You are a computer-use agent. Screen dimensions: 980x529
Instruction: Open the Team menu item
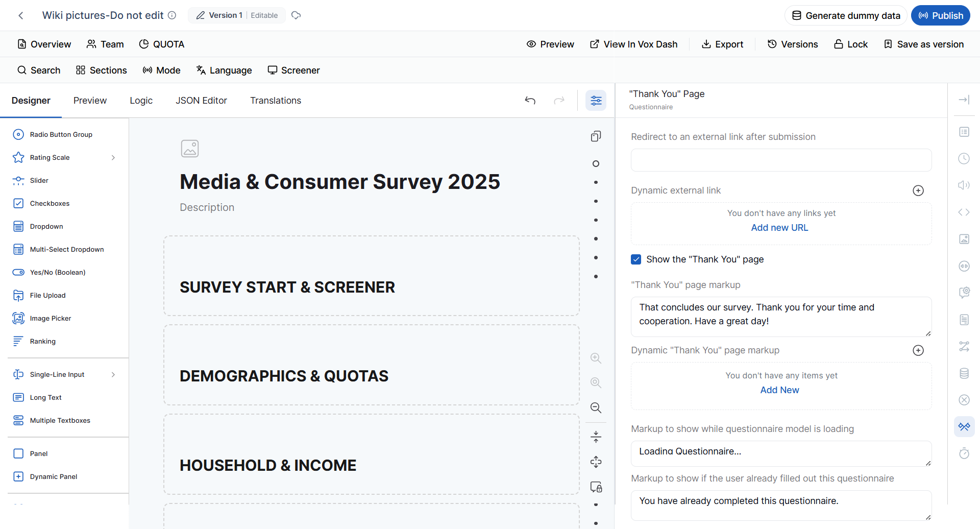tap(105, 44)
